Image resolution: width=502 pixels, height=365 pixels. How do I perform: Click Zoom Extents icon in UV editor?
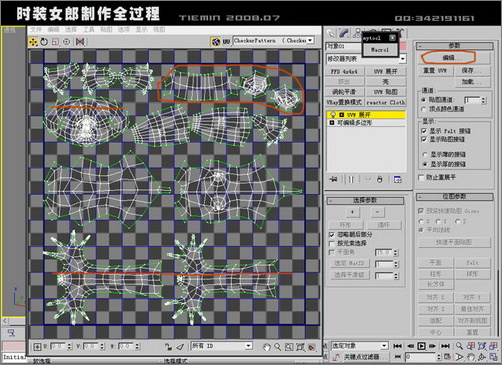[x=300, y=347]
